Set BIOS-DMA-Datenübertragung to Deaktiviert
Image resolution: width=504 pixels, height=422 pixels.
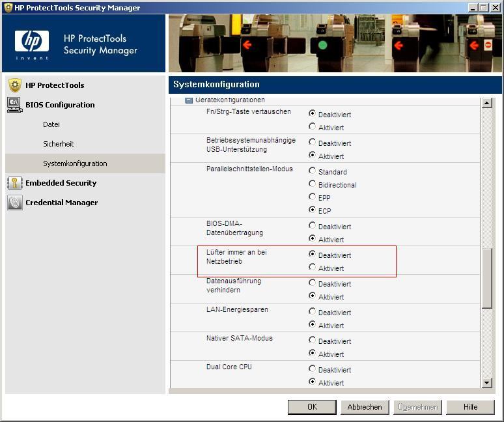point(312,225)
